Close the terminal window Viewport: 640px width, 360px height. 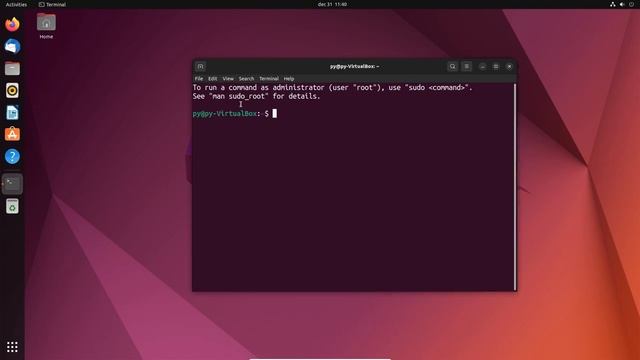509,66
